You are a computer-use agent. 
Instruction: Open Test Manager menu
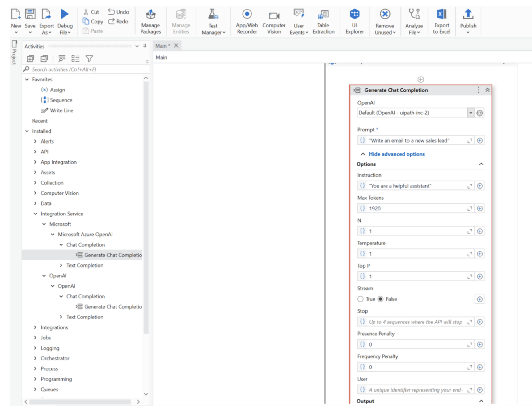click(213, 22)
